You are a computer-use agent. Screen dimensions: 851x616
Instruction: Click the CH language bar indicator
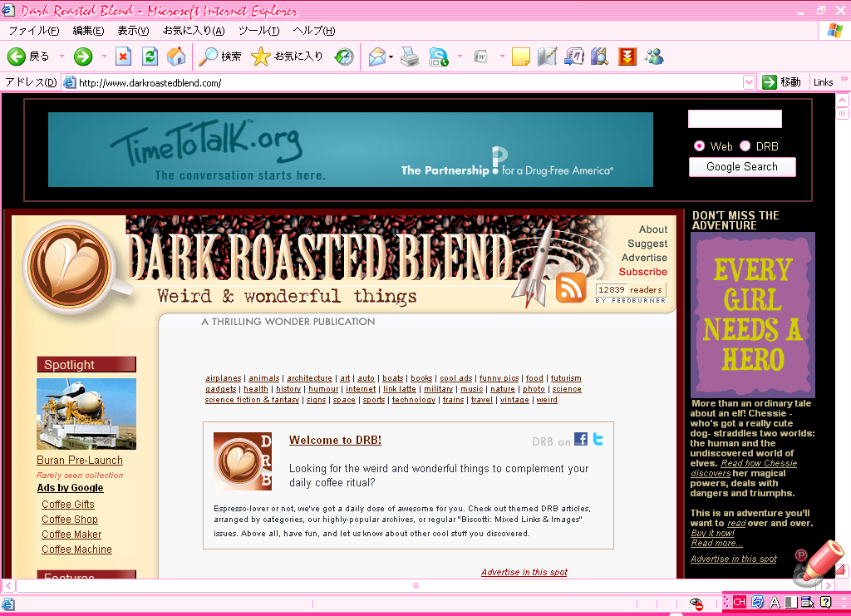tap(739, 602)
